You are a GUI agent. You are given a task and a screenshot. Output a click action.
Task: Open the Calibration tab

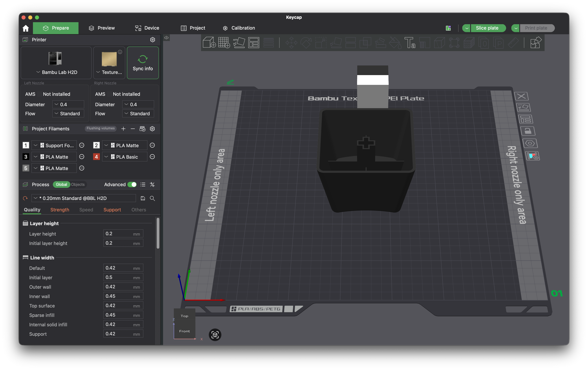[239, 28]
